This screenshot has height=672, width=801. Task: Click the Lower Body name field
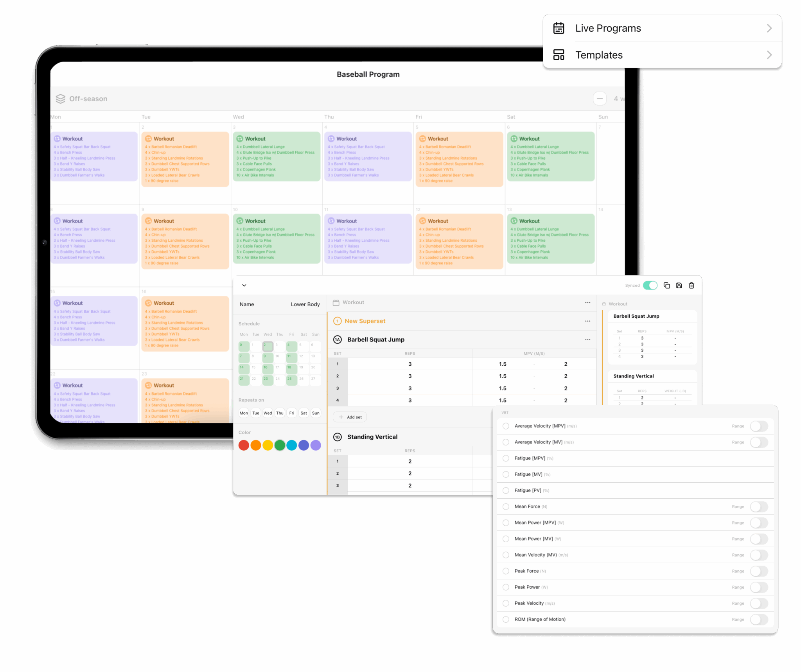[x=305, y=304]
